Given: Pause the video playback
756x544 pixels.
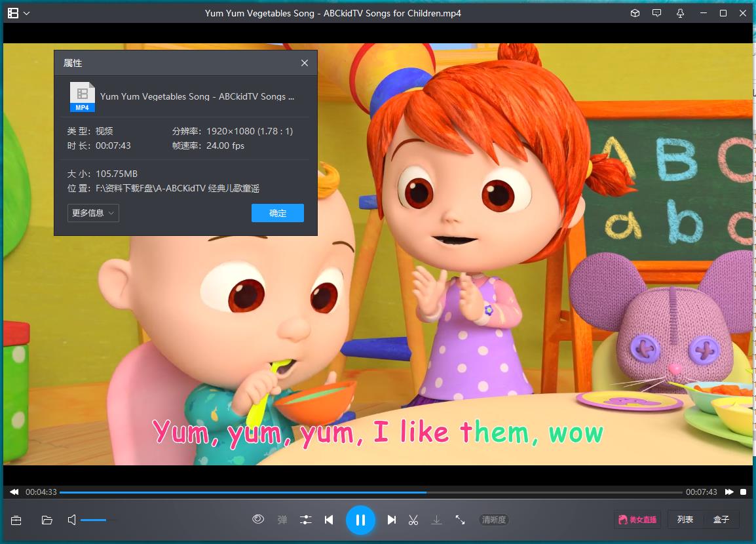Looking at the screenshot, I should 360,520.
